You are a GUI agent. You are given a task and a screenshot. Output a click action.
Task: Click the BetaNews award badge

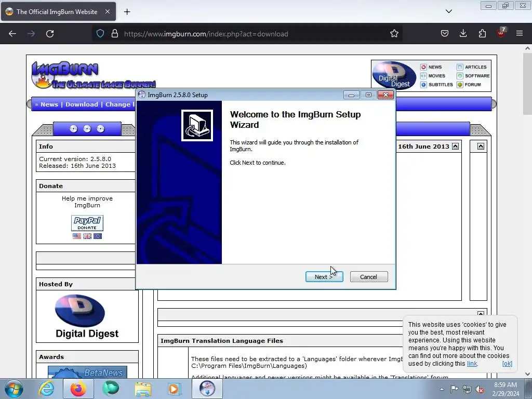87,372
